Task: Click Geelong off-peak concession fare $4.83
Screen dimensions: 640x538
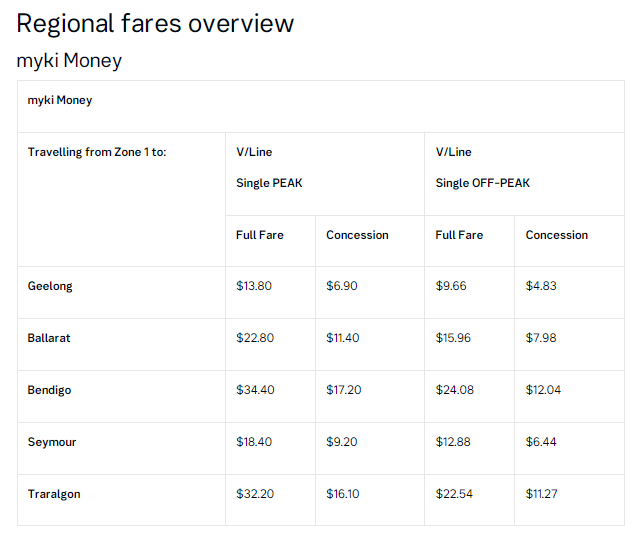Action: [x=541, y=286]
